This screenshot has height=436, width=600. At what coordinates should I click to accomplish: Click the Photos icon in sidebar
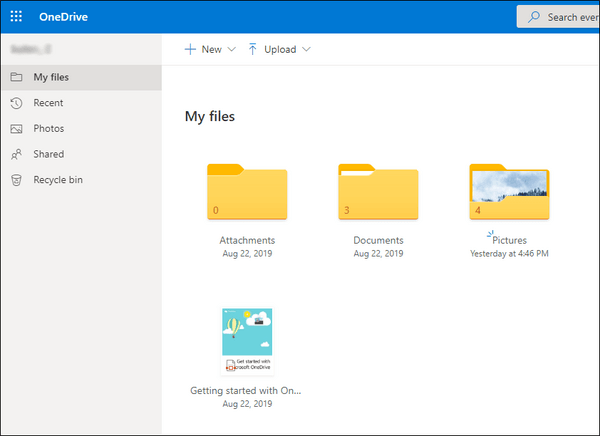coord(15,129)
